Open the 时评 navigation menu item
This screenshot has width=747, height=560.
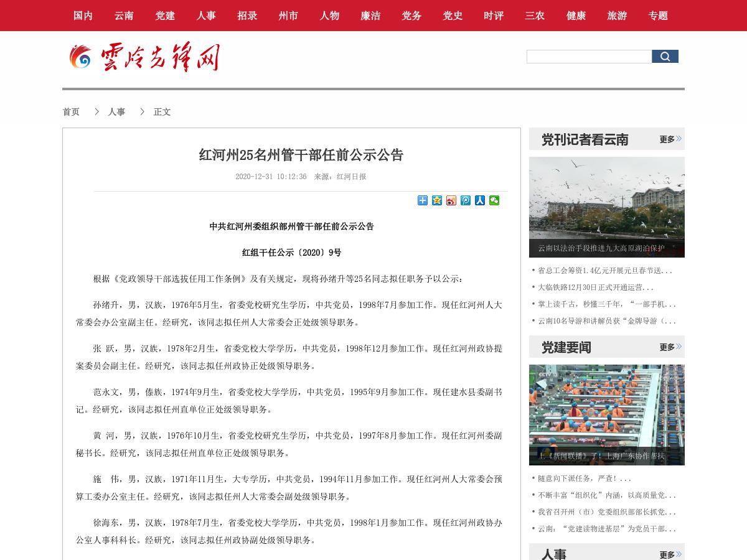point(494,16)
